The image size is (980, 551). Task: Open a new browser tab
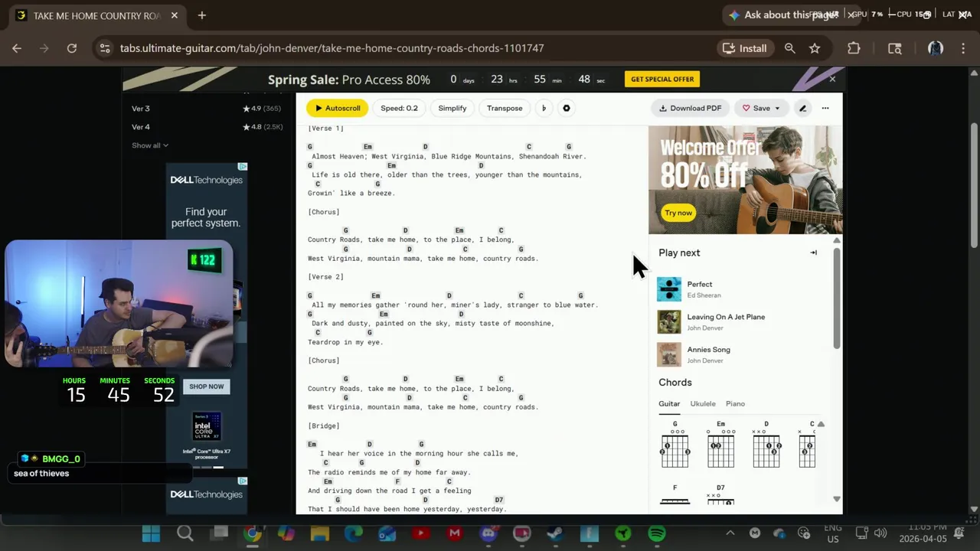[x=202, y=15]
